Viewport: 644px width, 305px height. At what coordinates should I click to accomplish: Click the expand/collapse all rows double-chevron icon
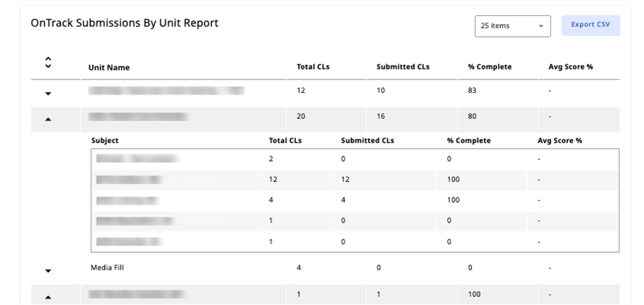[x=47, y=63]
